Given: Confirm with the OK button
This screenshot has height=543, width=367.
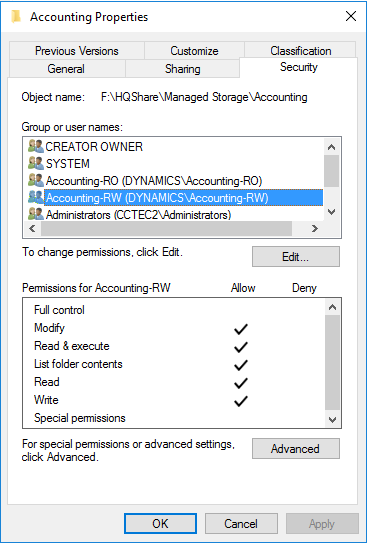Looking at the screenshot, I should [160, 523].
